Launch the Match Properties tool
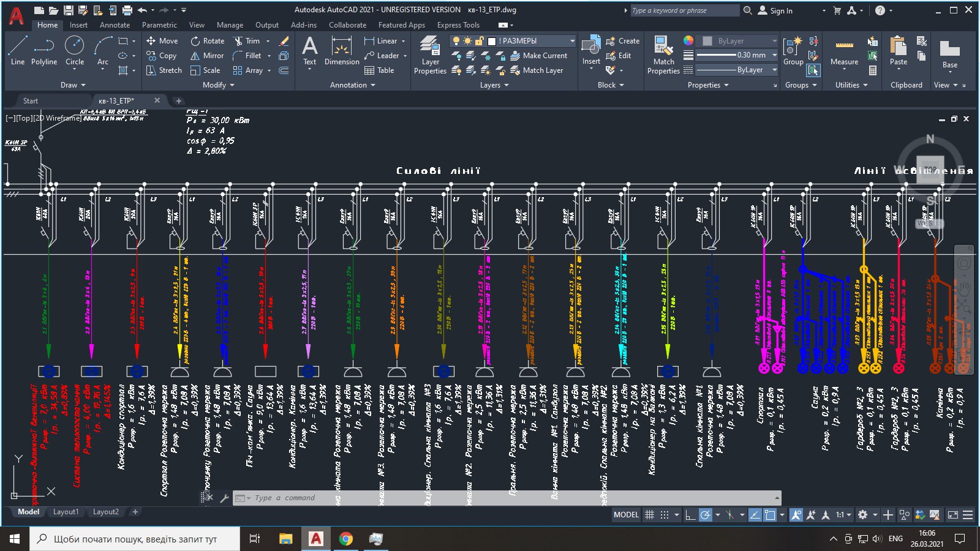 (x=663, y=55)
